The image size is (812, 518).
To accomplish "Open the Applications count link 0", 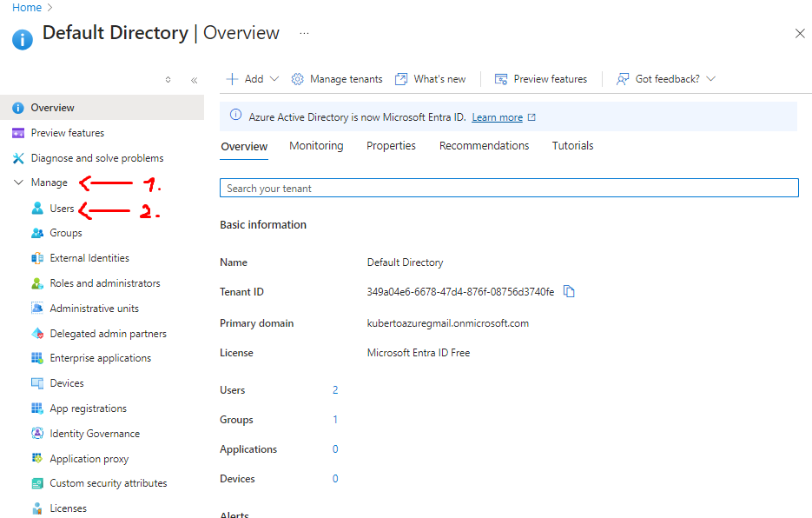I will coord(335,449).
